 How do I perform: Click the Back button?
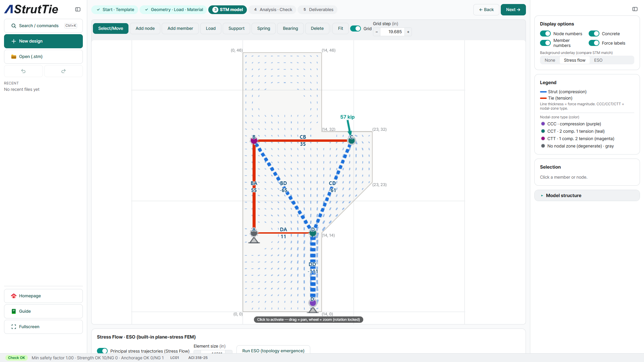click(486, 10)
